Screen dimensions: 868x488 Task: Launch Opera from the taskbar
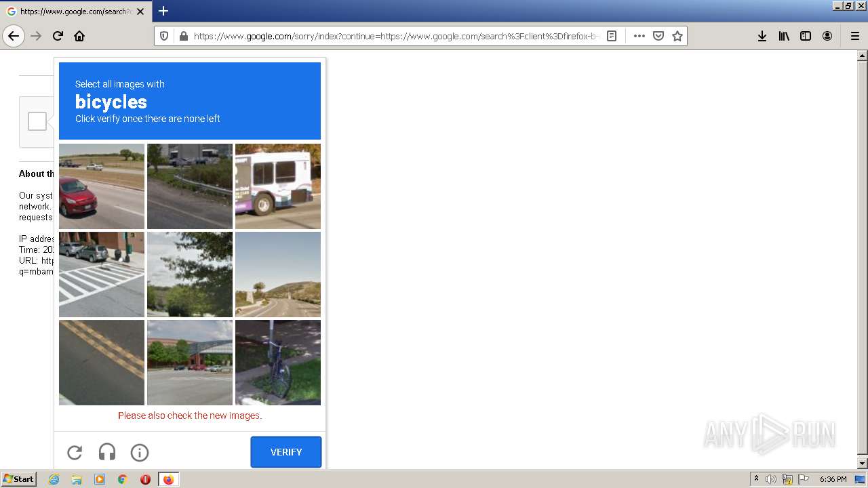pyautogui.click(x=145, y=479)
